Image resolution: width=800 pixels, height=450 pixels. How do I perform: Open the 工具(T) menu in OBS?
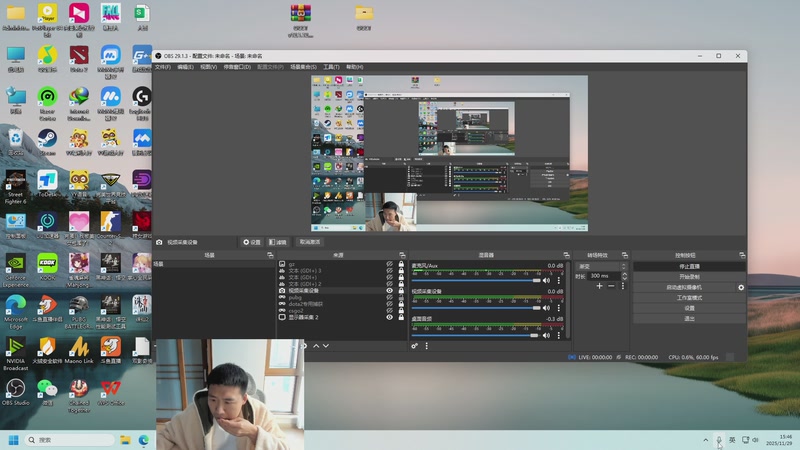point(331,67)
